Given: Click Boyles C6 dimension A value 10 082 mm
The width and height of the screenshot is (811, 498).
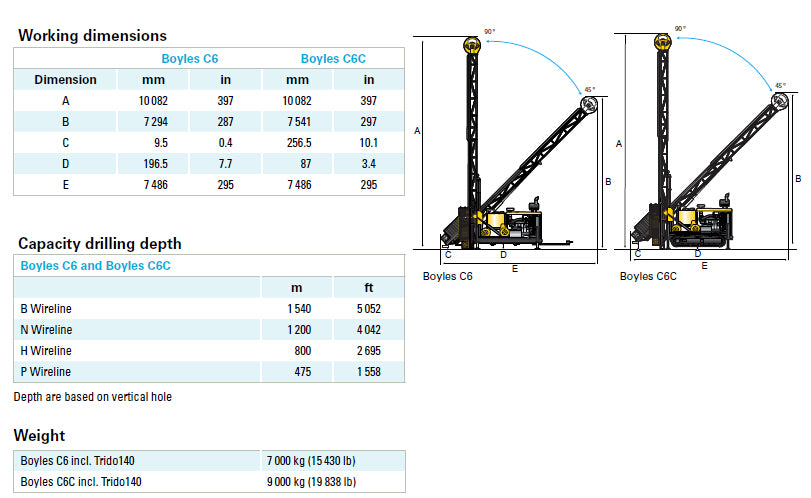Looking at the screenshot, I should pyautogui.click(x=153, y=101).
